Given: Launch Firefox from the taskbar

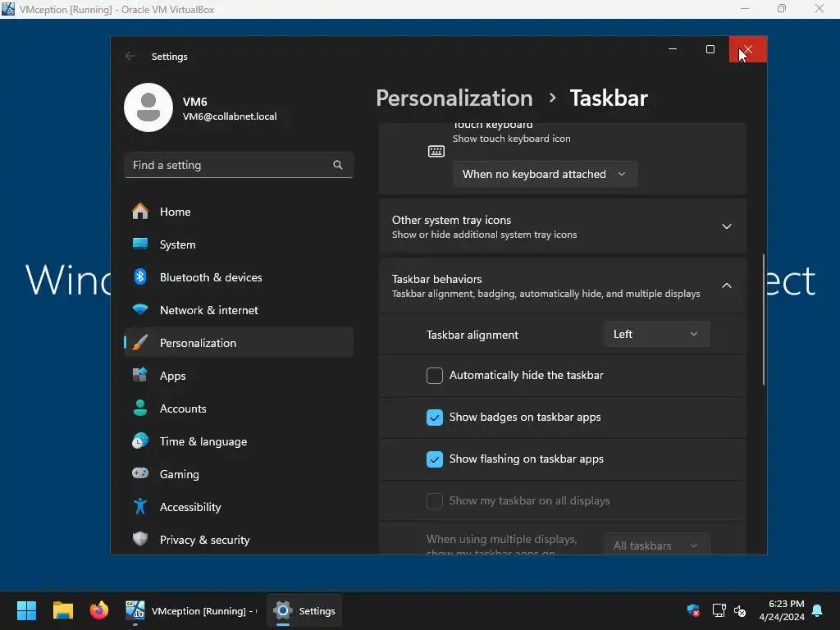Looking at the screenshot, I should pyautogui.click(x=99, y=610).
